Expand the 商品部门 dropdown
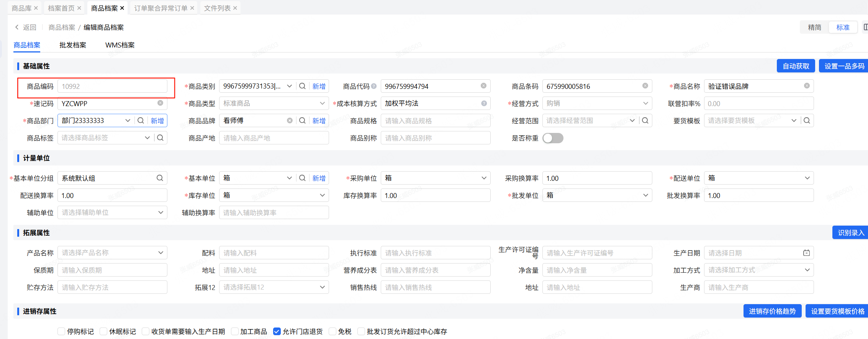868x339 pixels. click(x=128, y=121)
